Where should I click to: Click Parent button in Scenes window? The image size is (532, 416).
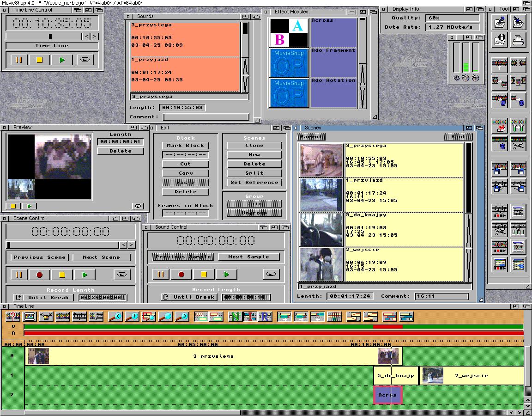click(x=311, y=137)
